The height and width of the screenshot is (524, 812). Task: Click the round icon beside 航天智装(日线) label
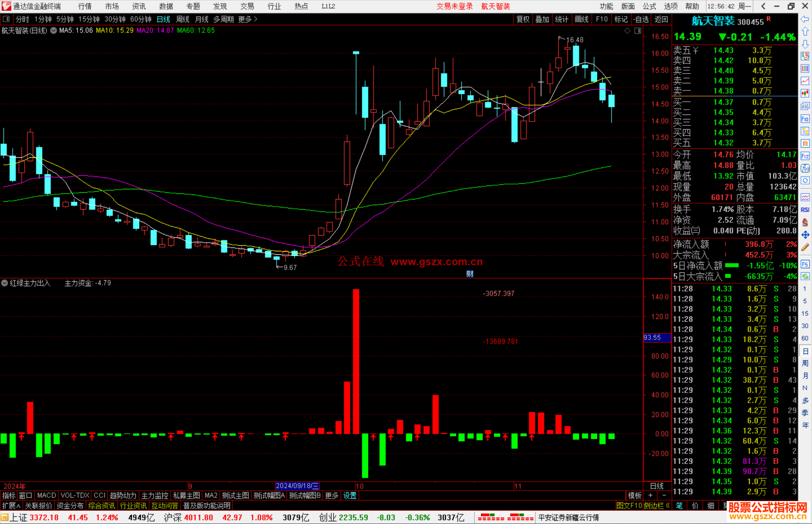coord(54,30)
